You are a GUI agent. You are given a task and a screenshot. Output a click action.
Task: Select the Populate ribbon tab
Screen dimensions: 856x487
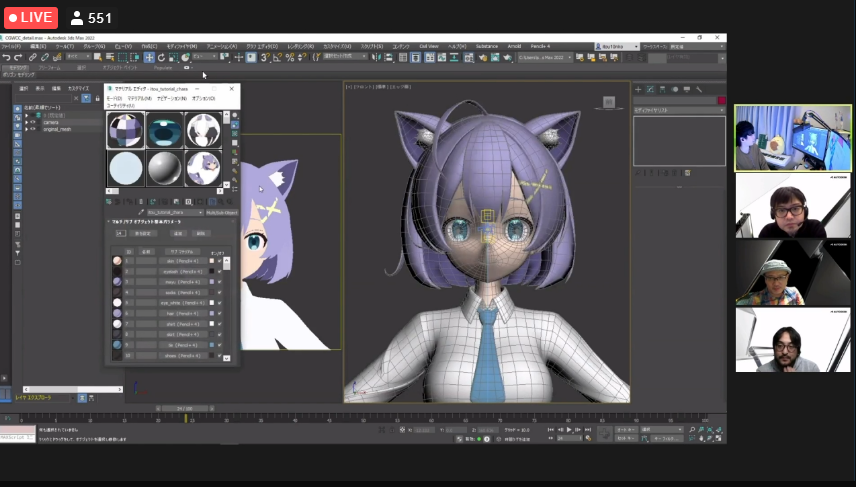[163, 68]
